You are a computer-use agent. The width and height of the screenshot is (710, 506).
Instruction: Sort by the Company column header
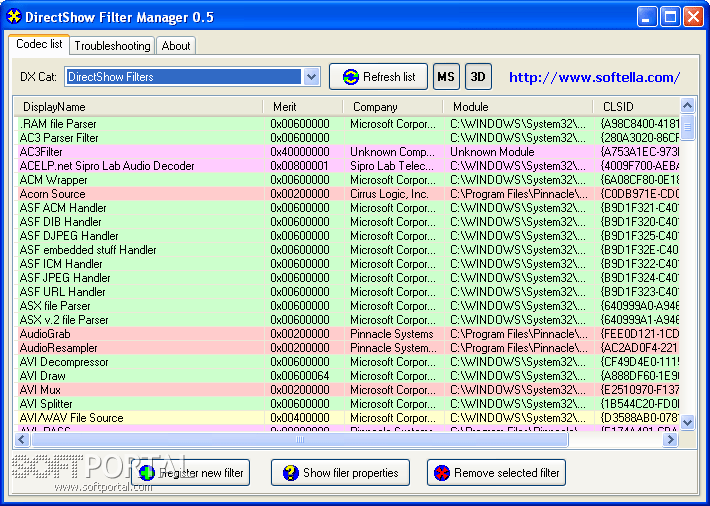393,107
